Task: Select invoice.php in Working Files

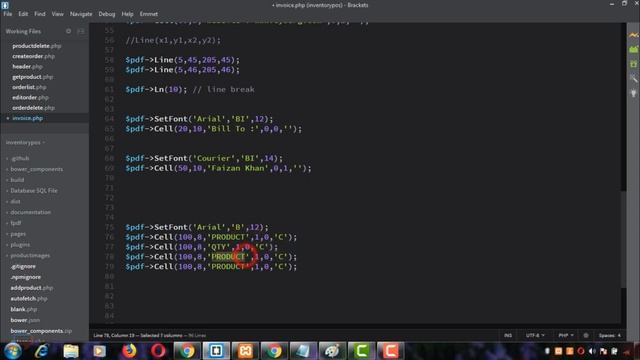Action: click(x=27, y=118)
